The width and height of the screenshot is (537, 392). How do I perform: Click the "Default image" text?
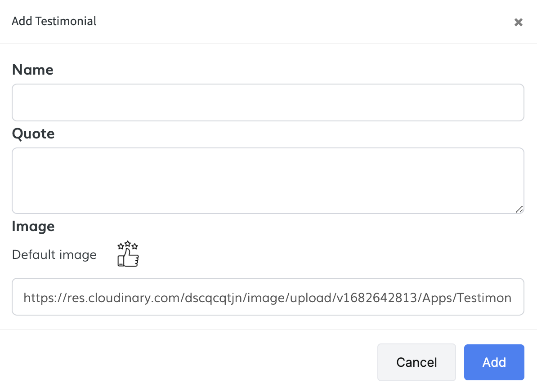click(54, 255)
